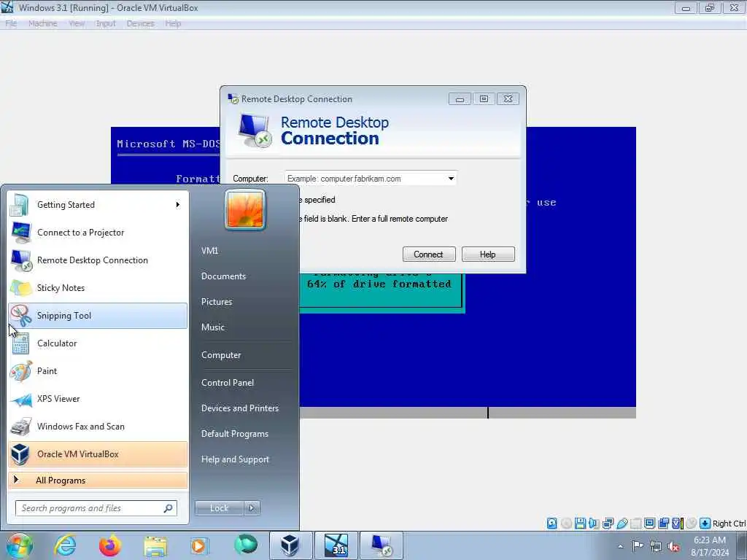Open the Help menu in VirtualBox
Image resolution: width=747 pixels, height=560 pixels.
pyautogui.click(x=173, y=23)
